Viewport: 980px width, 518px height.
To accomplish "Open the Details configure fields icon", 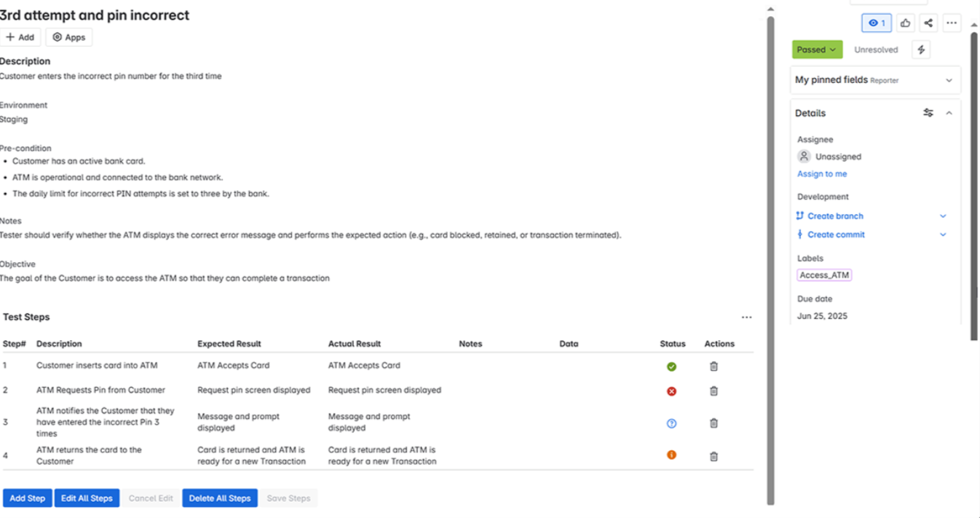I will point(928,113).
